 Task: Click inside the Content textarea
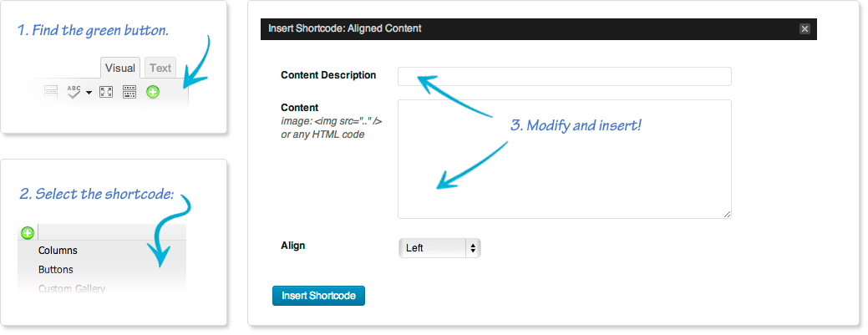(564, 159)
